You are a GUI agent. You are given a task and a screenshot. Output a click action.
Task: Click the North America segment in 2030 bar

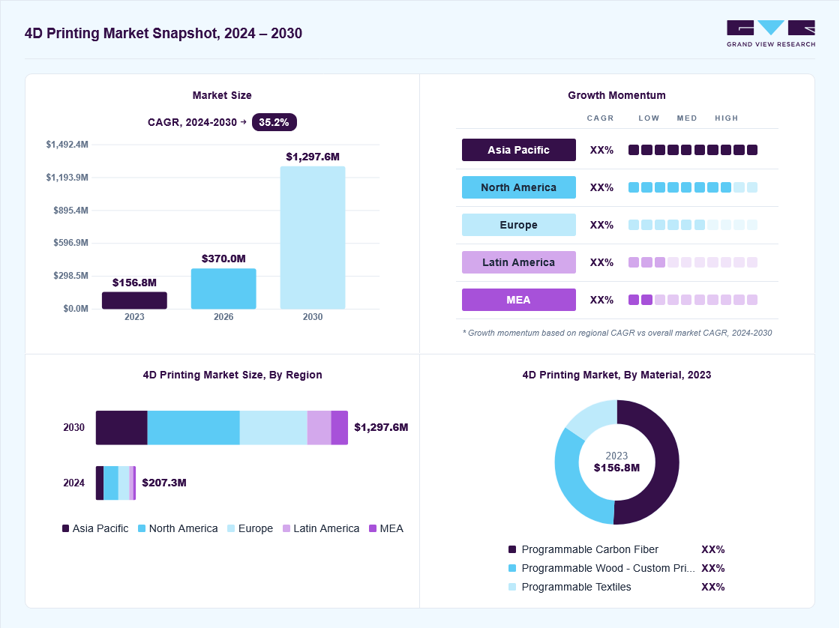coord(193,428)
